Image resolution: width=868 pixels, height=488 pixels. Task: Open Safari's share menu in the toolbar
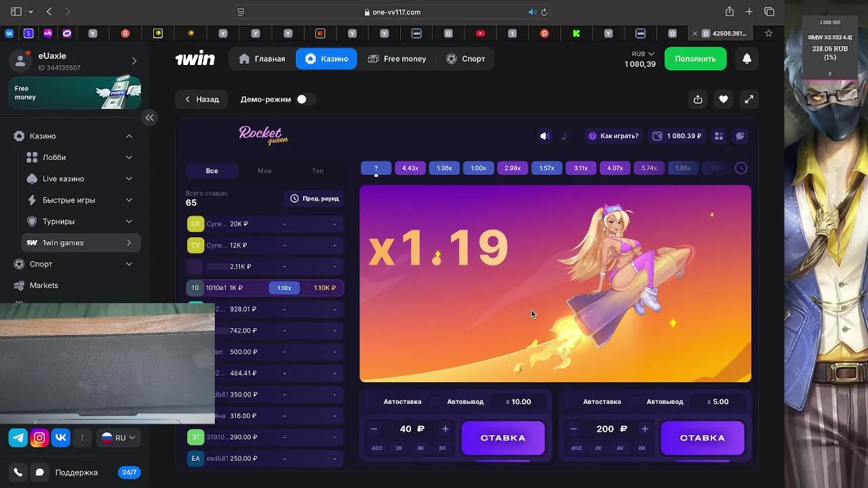point(730,12)
